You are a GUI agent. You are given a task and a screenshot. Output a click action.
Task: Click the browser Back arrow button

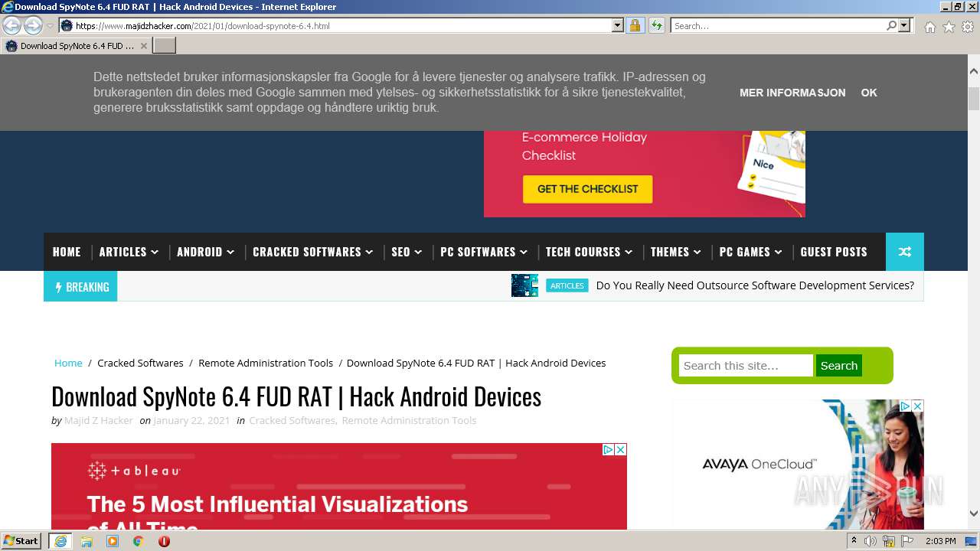[11, 25]
